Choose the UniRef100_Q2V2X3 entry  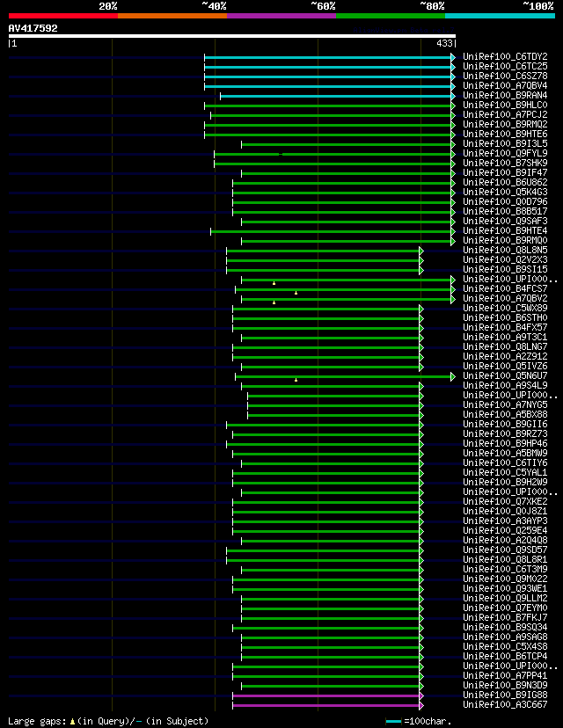pos(505,259)
